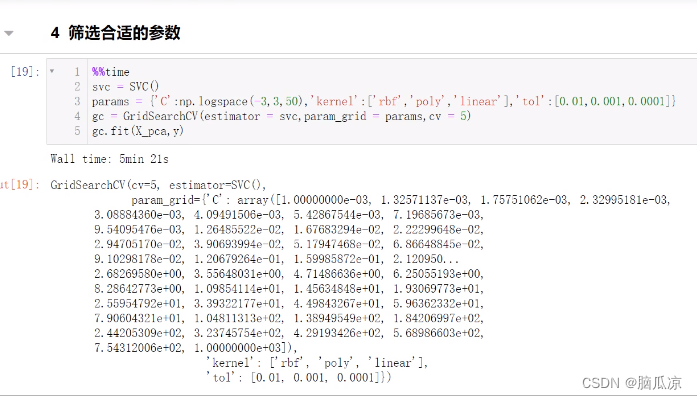Click the value 5.68986603e+02 in output
The image size is (697, 399).
(437, 333)
